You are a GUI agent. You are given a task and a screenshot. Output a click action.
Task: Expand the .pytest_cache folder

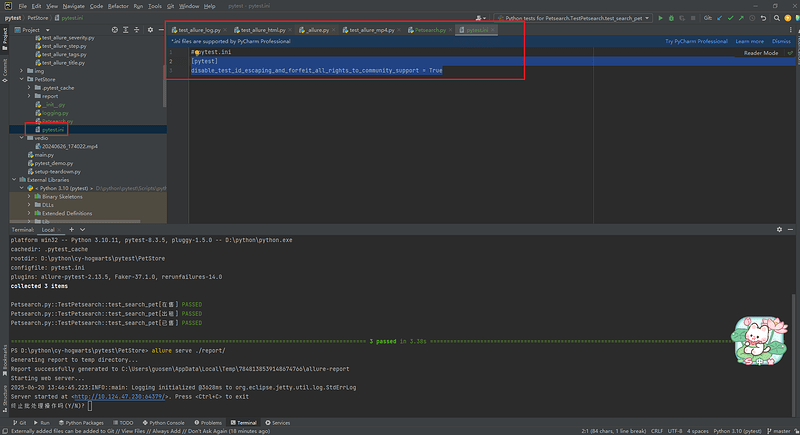click(29, 88)
